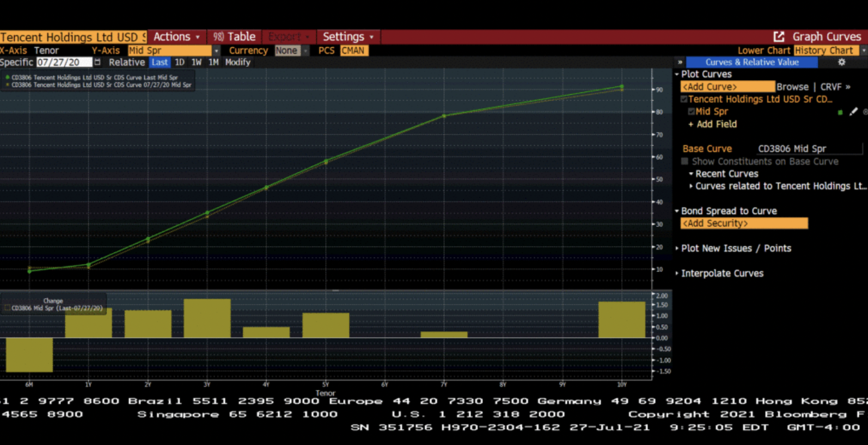Uncheck the Mid Spr field checkbox

pyautogui.click(x=691, y=112)
